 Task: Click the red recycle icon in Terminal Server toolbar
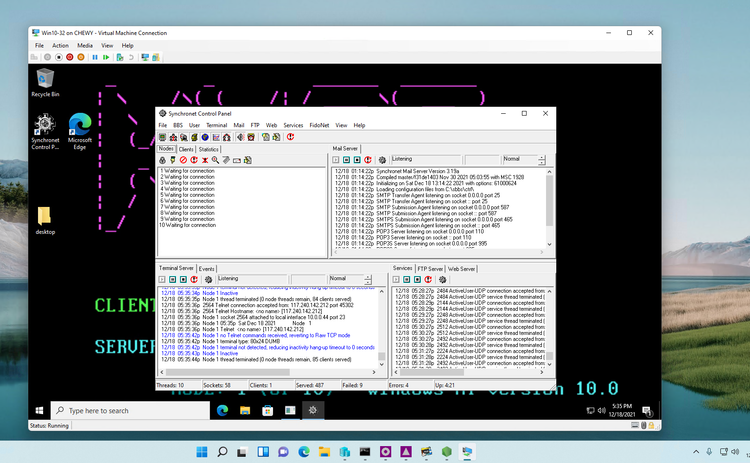point(194,279)
